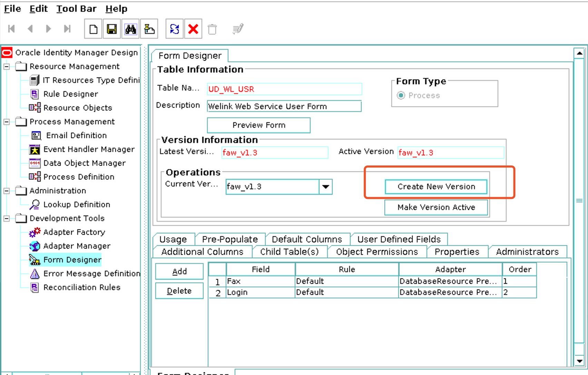Switch to the Usage tab
This screenshot has height=375, width=588.
coord(173,239)
